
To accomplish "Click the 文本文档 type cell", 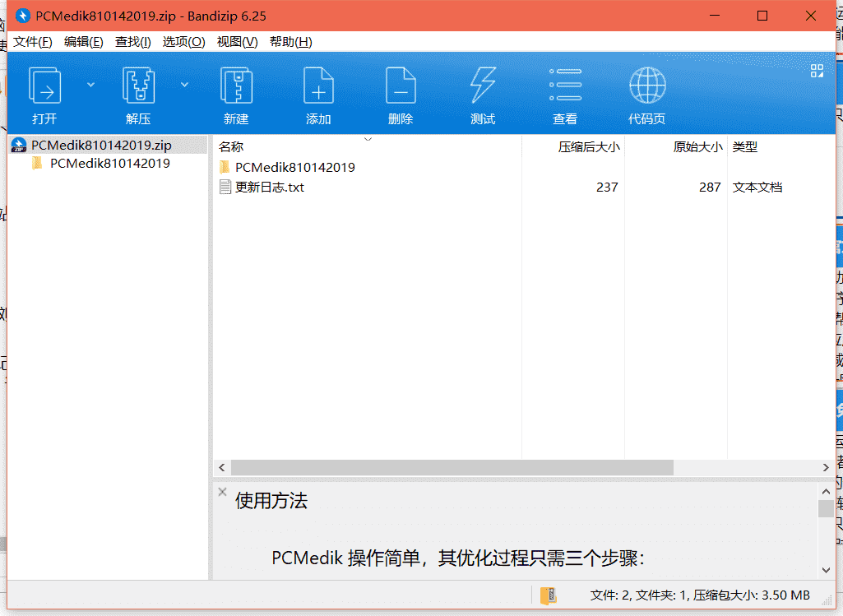I will pyautogui.click(x=757, y=187).
